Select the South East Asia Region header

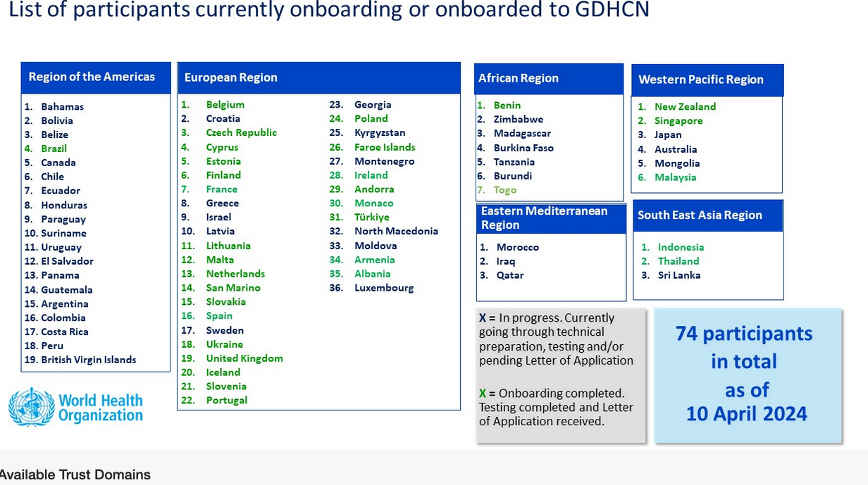point(700,215)
